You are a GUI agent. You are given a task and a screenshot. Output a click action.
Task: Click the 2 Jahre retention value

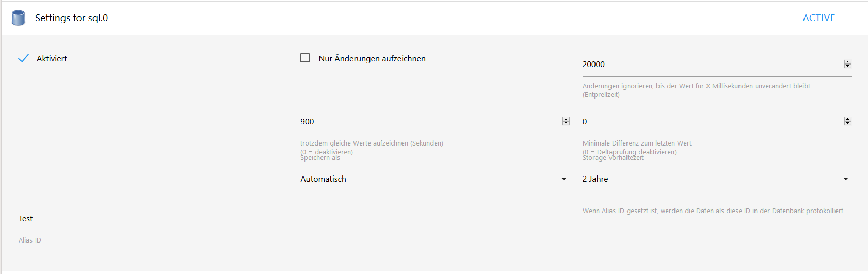(x=596, y=179)
